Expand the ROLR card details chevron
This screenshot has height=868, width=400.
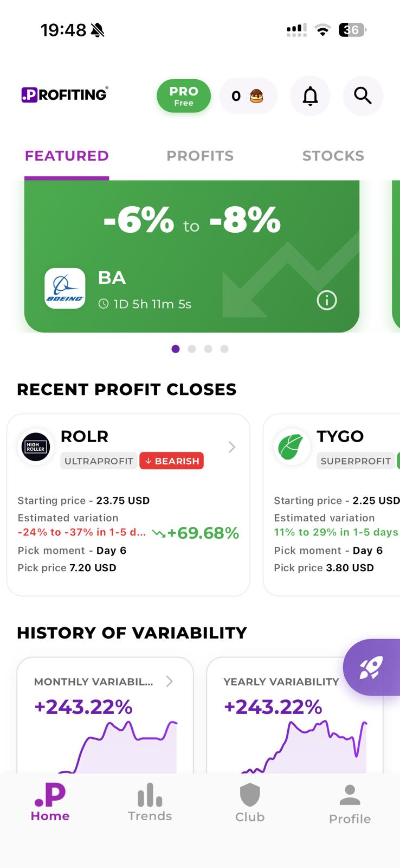click(x=231, y=446)
